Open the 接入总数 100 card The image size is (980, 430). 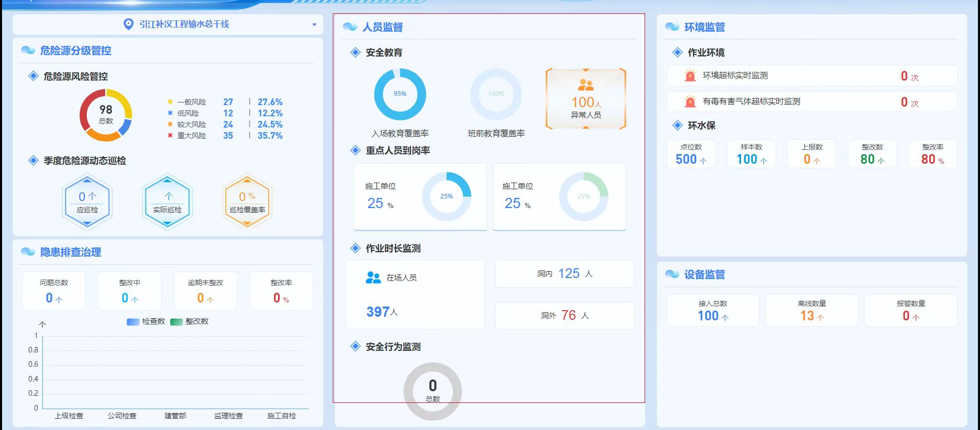[713, 310]
